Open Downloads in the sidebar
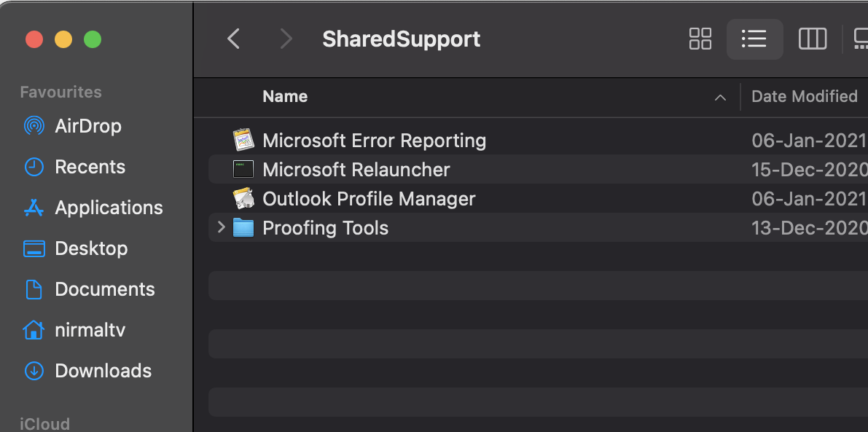Image resolution: width=868 pixels, height=432 pixels. click(x=103, y=371)
